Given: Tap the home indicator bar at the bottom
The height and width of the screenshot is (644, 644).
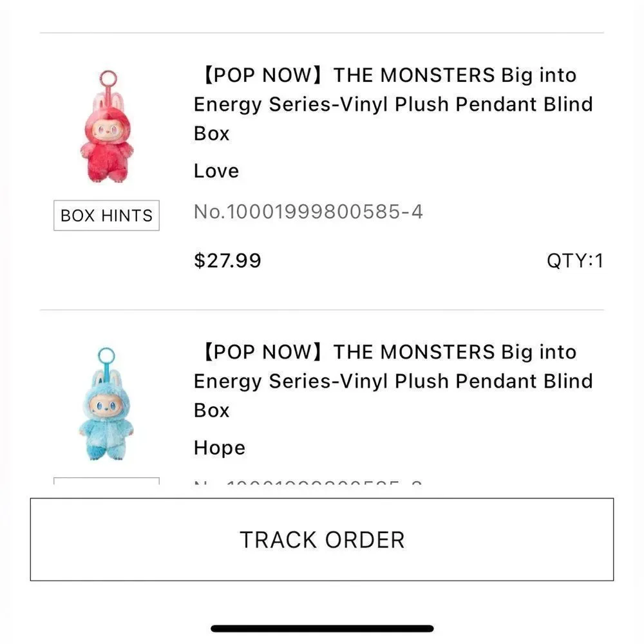Looking at the screenshot, I should [x=322, y=629].
